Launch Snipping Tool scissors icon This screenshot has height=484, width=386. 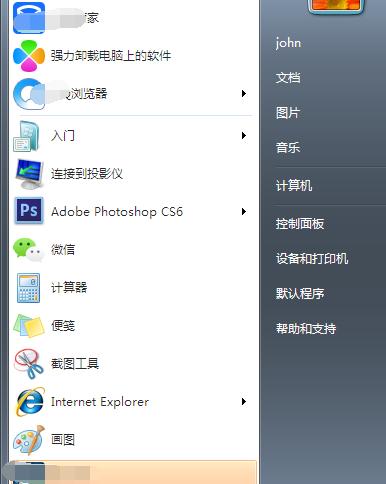[x=29, y=364]
